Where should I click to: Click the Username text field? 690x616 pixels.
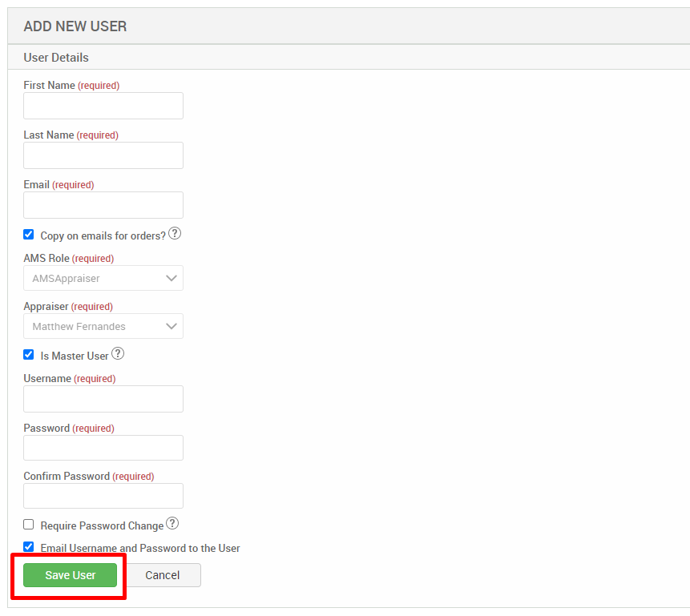(x=103, y=398)
